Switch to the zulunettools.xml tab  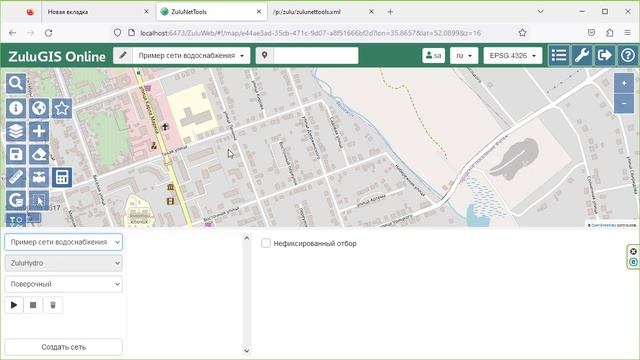click(322, 12)
